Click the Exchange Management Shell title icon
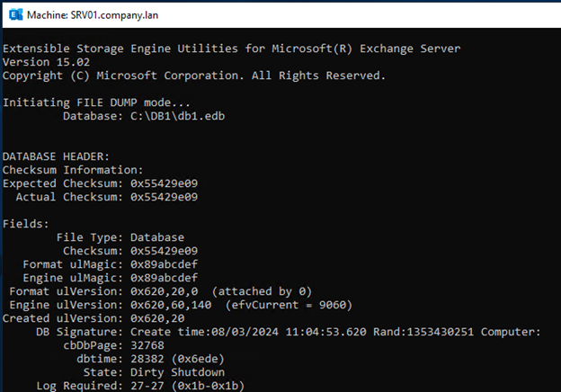This screenshot has height=392, width=561. [15, 14]
